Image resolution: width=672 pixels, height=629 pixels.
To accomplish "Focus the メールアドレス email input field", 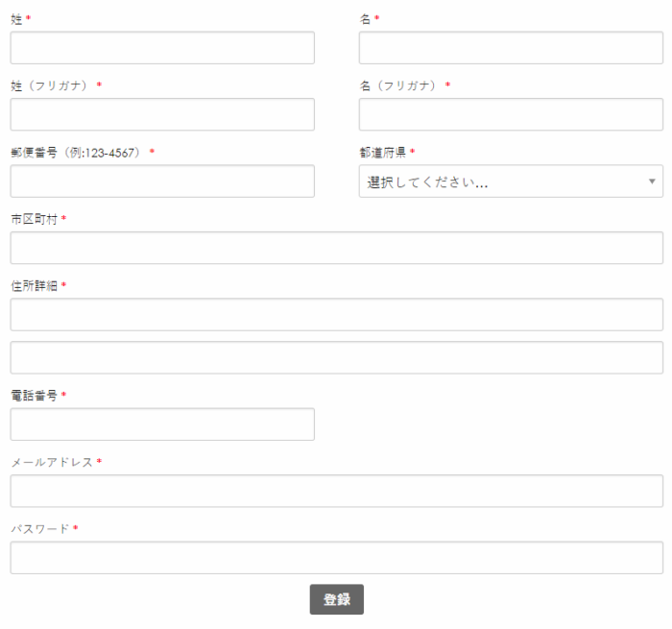I will pos(336,491).
